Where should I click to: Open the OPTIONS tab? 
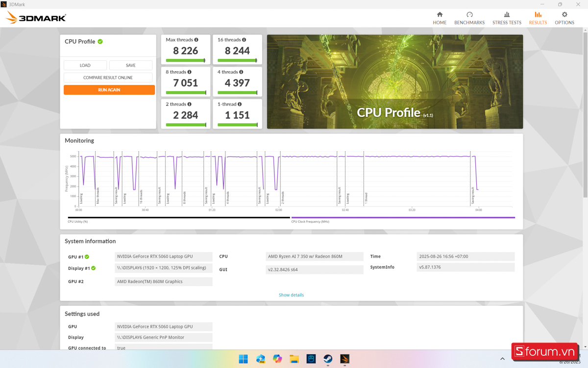coord(564,18)
